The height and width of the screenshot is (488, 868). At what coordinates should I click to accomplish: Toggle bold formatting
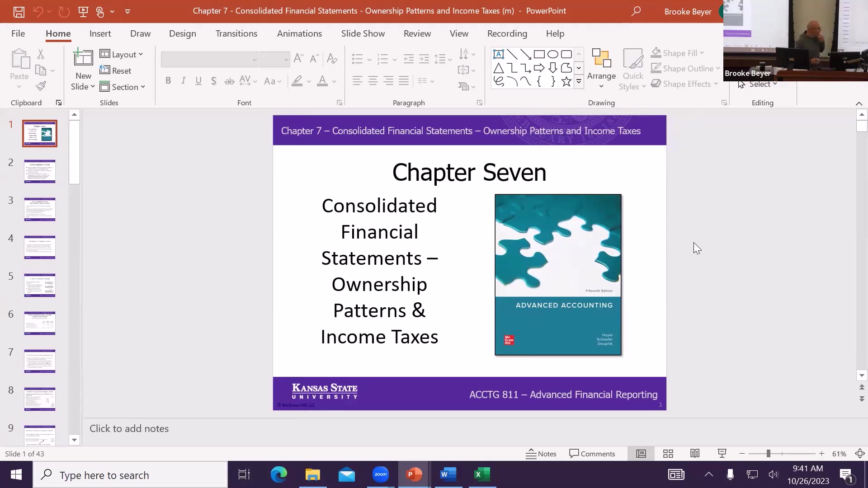[x=168, y=80]
